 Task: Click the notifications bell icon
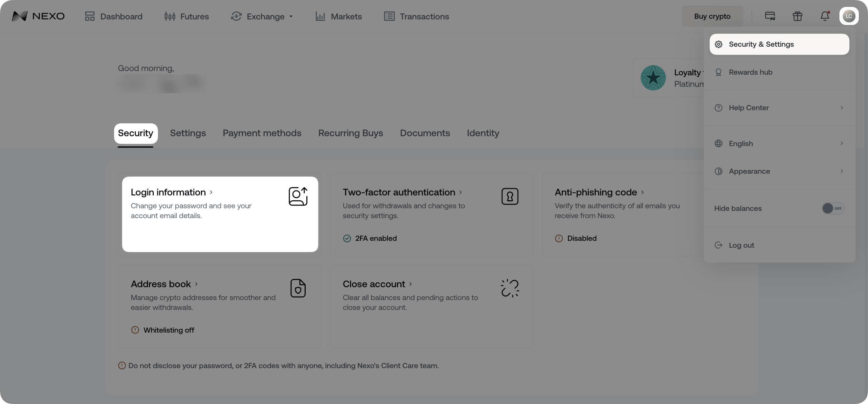[825, 16]
